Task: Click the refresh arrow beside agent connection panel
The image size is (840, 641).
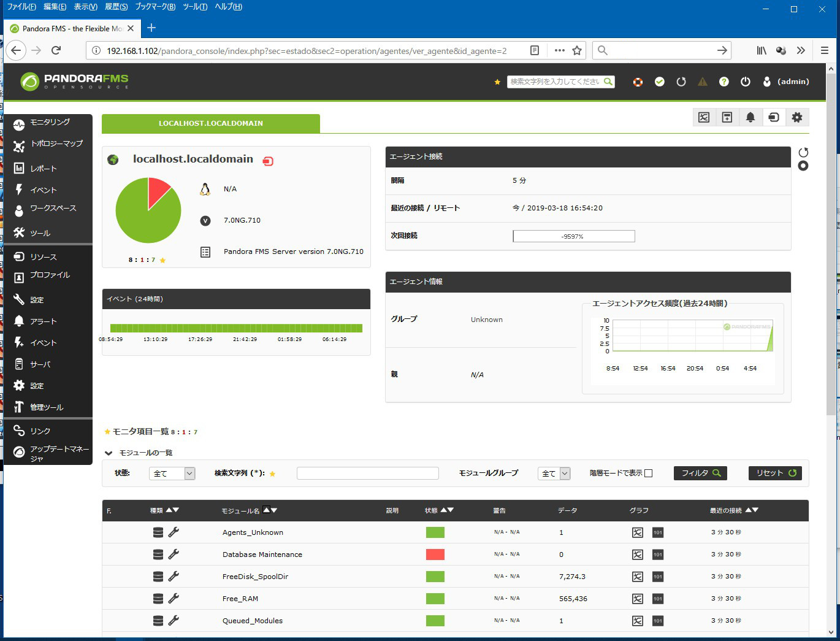Action: [803, 152]
